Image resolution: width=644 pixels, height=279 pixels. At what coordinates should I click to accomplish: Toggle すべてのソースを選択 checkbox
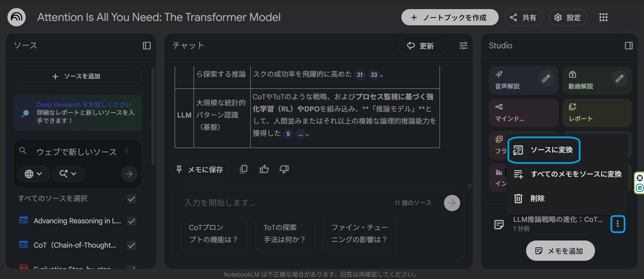(131, 199)
